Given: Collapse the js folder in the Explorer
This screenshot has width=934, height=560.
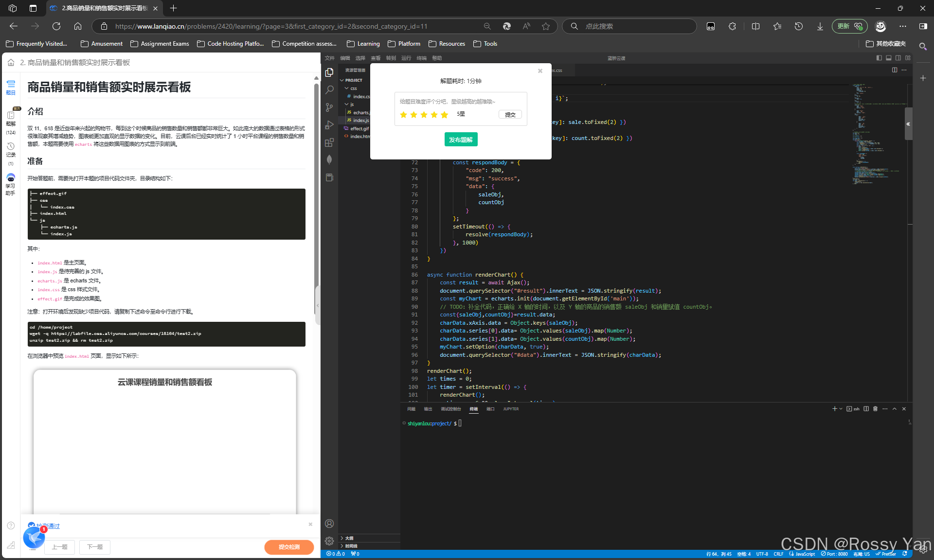Looking at the screenshot, I should point(346,105).
